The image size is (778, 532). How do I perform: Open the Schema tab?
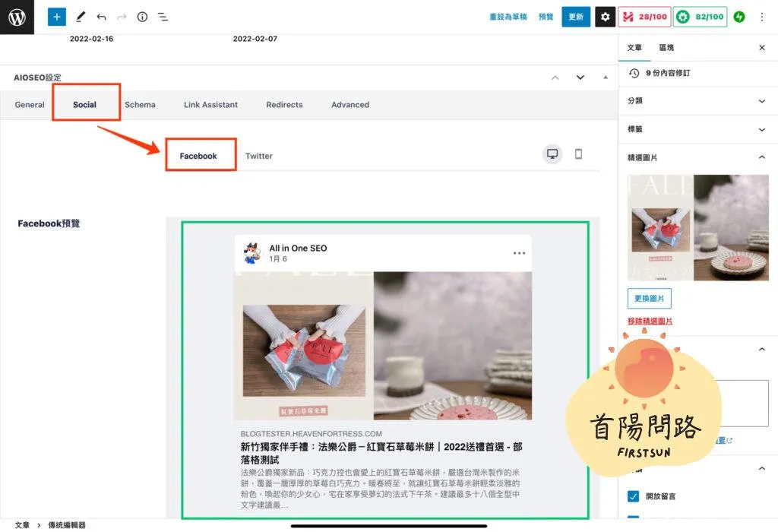click(x=140, y=105)
